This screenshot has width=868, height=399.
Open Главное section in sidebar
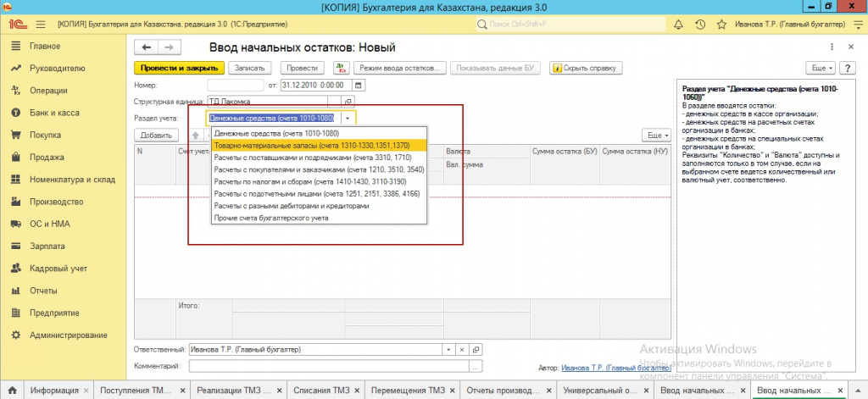click(x=45, y=46)
